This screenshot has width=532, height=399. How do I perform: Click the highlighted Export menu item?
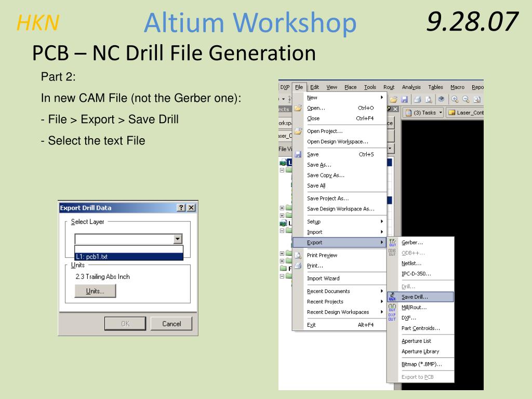(340, 243)
